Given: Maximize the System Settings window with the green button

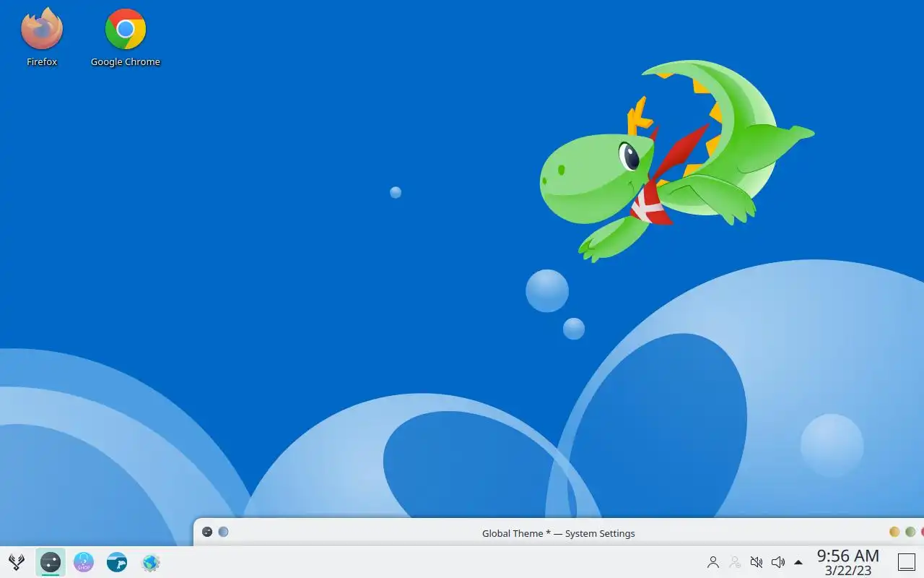Looking at the screenshot, I should tap(910, 532).
